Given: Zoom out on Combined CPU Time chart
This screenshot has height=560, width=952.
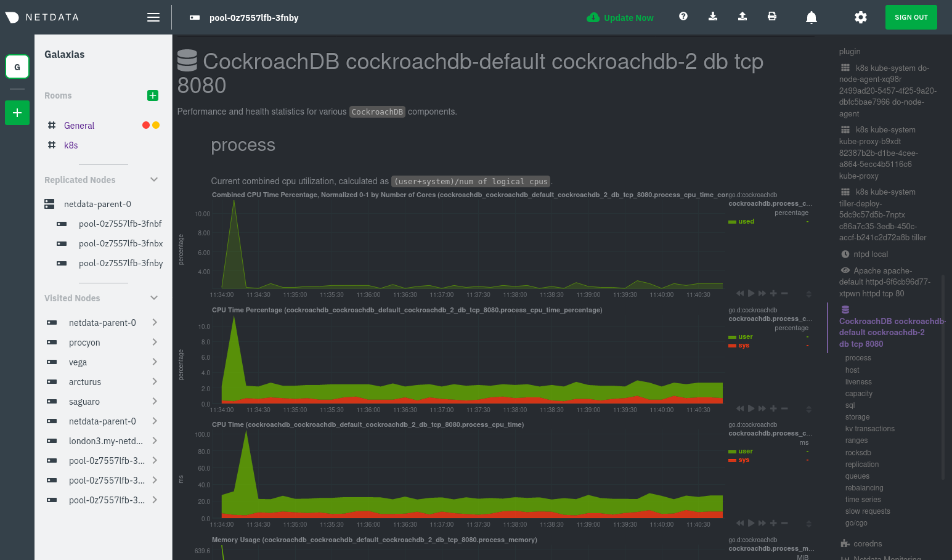Looking at the screenshot, I should (x=784, y=293).
